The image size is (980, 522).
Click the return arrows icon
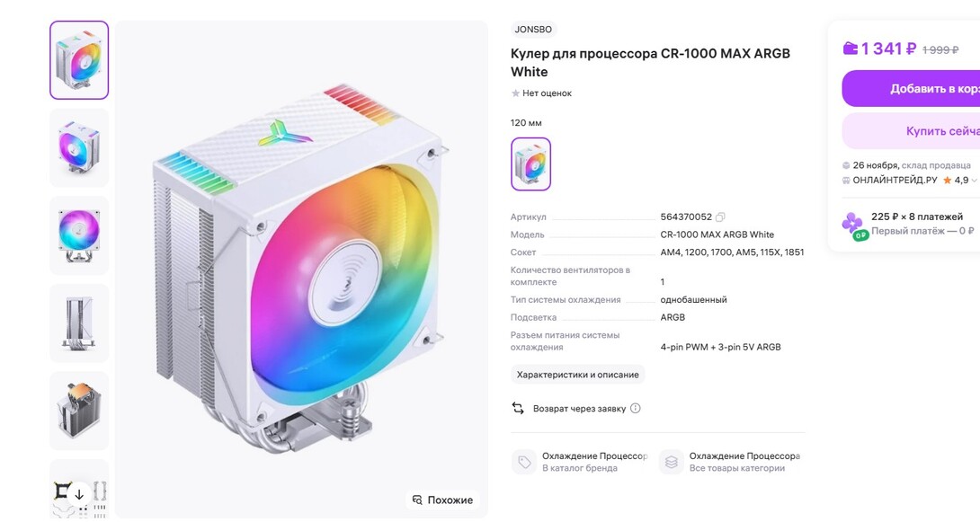[x=518, y=408]
